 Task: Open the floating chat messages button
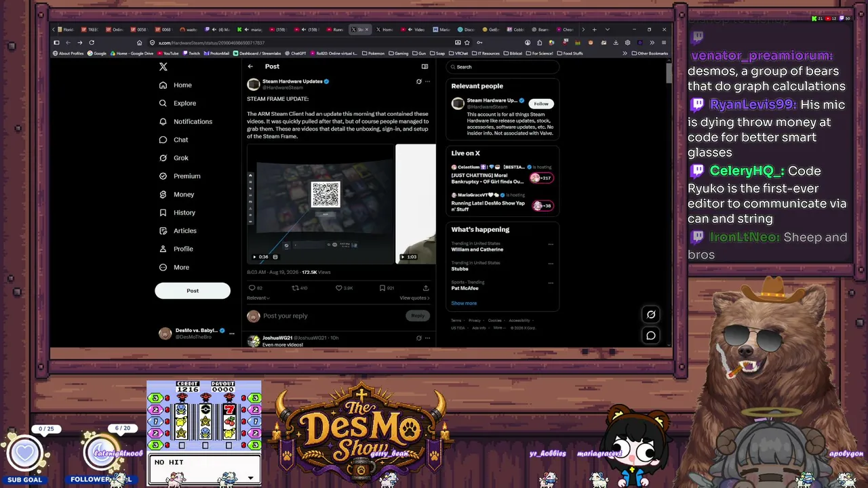click(x=651, y=335)
